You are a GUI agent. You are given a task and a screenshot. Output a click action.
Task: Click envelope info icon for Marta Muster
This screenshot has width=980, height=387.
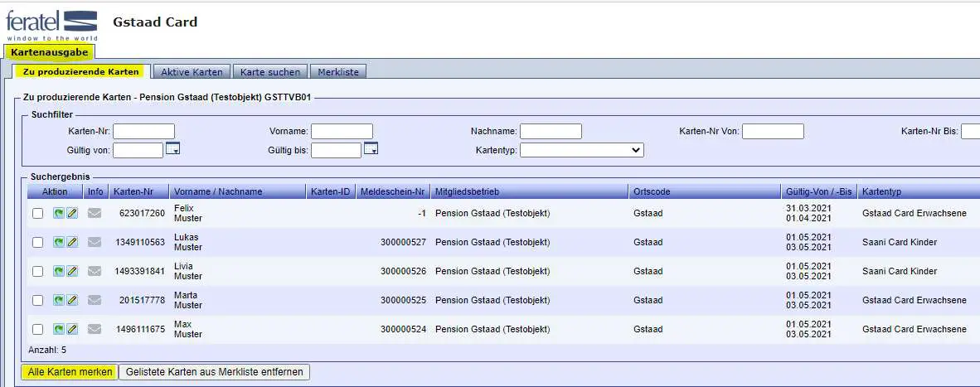point(95,300)
